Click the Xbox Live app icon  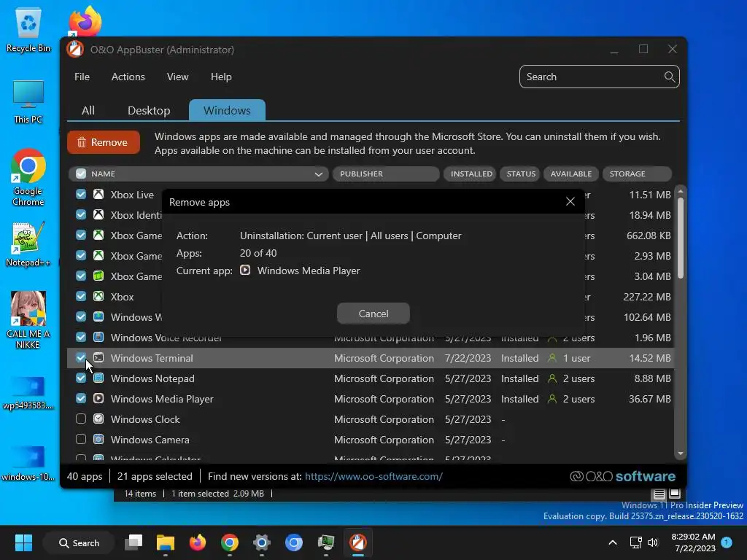[98, 194]
